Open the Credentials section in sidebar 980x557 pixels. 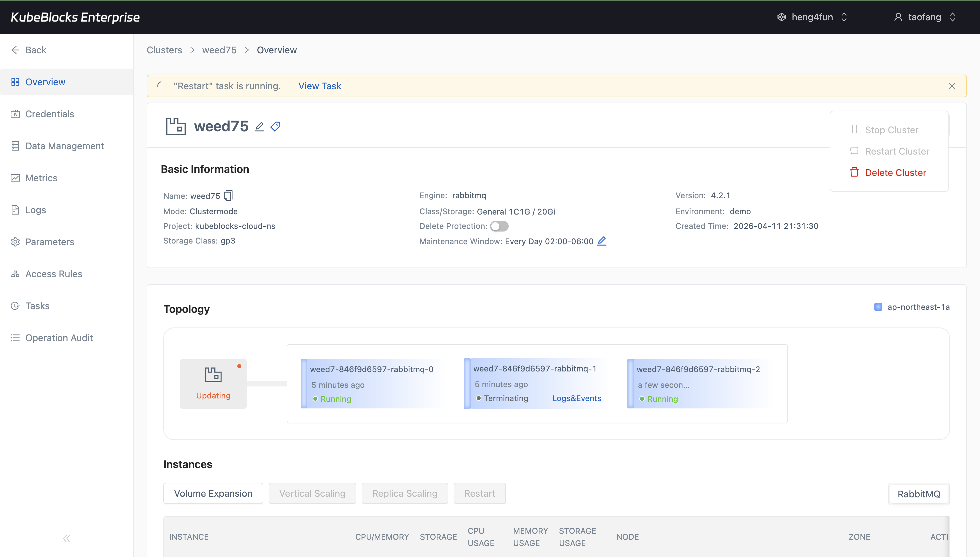click(49, 114)
